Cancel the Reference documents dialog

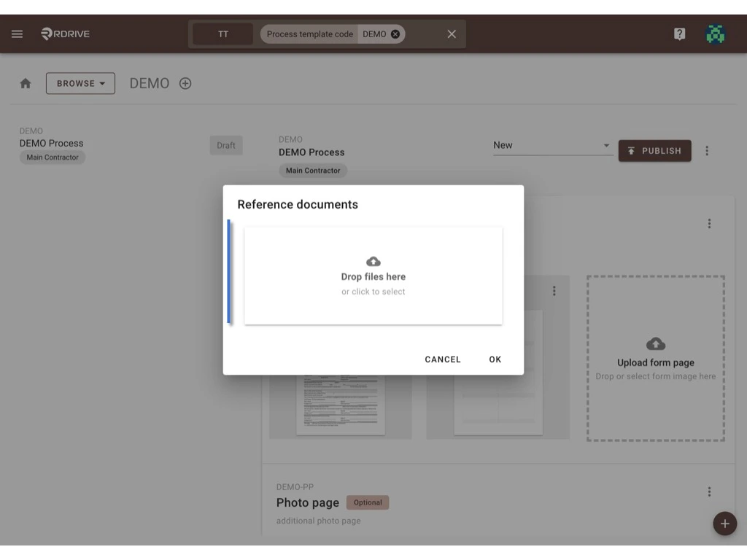tap(442, 359)
